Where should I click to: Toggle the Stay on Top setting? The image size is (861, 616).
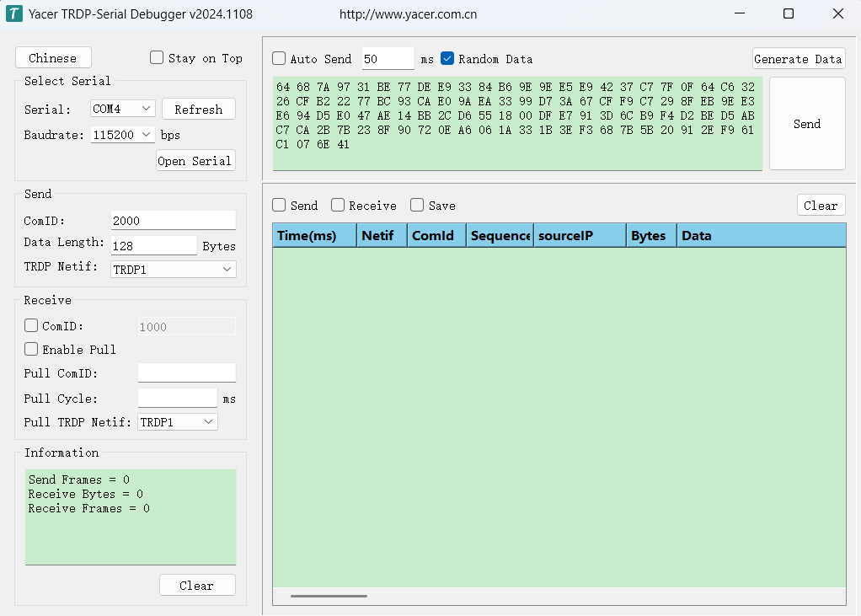pos(156,57)
